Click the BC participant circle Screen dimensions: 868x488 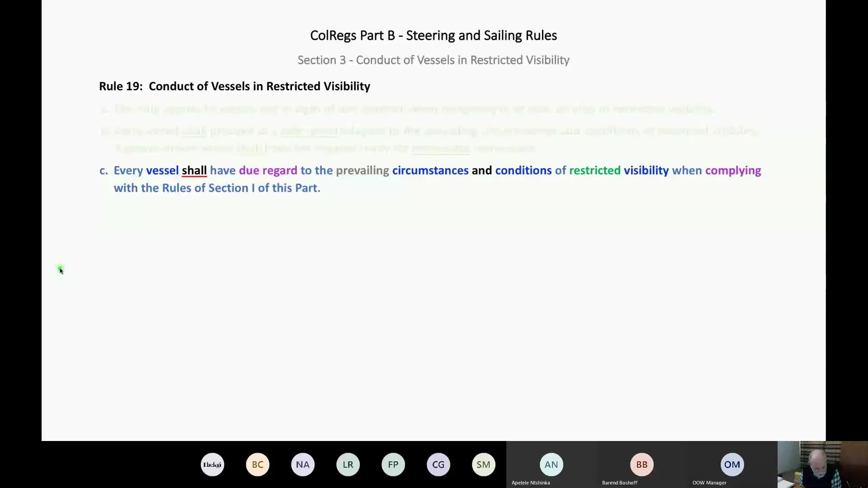coord(257,465)
